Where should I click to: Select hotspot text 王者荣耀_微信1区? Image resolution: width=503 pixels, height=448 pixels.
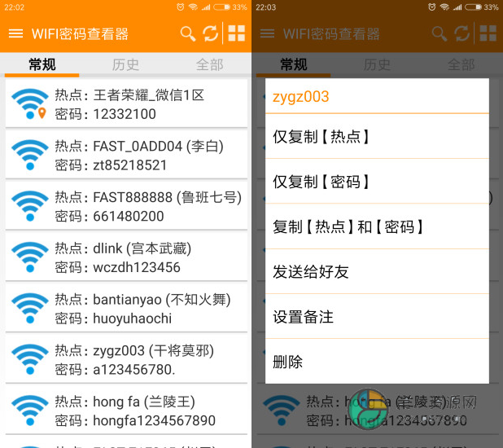point(148,95)
